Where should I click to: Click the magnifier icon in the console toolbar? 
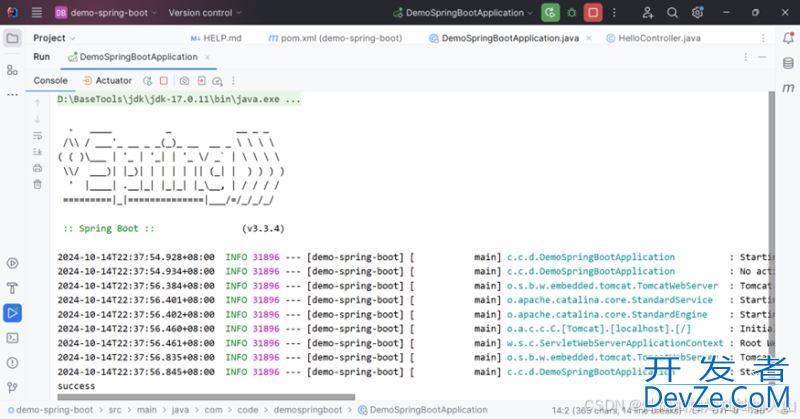[x=217, y=81]
